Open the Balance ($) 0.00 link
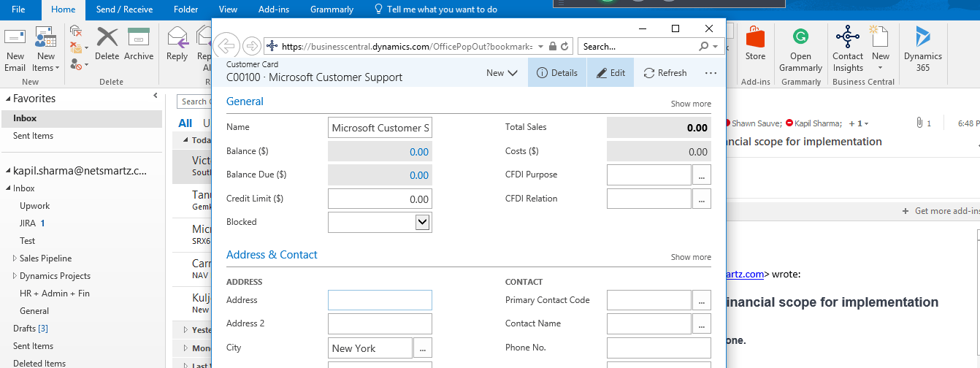Image resolution: width=980 pixels, height=368 pixels. (418, 152)
